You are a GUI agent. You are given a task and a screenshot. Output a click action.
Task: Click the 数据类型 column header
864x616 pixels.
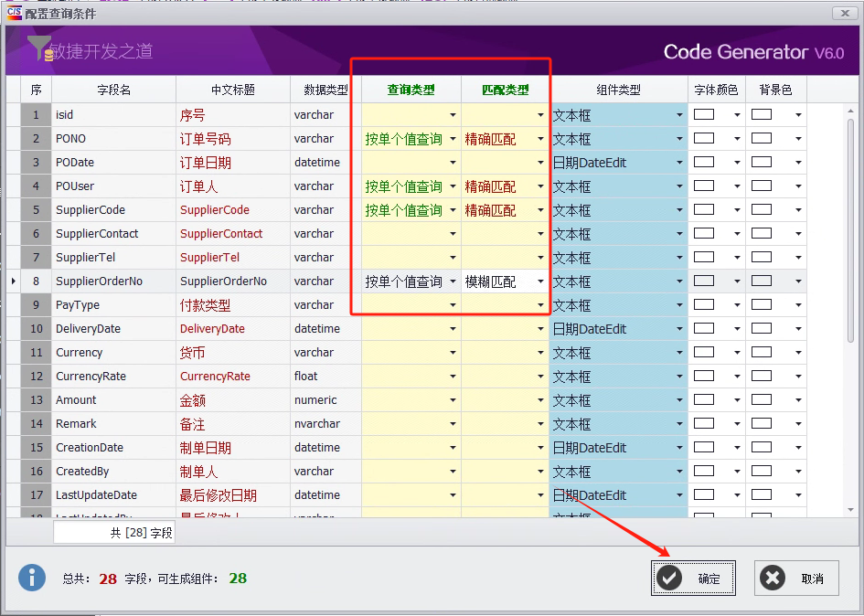click(325, 90)
